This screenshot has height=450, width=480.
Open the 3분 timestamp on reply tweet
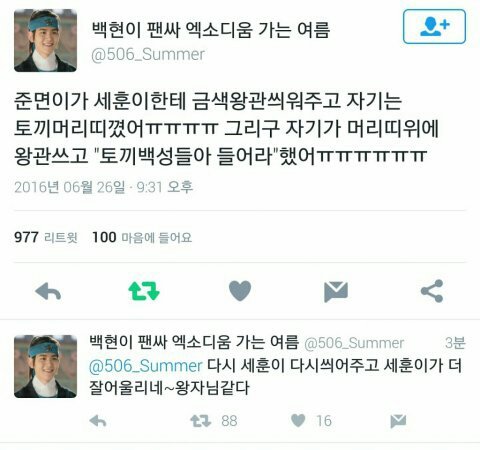(455, 343)
